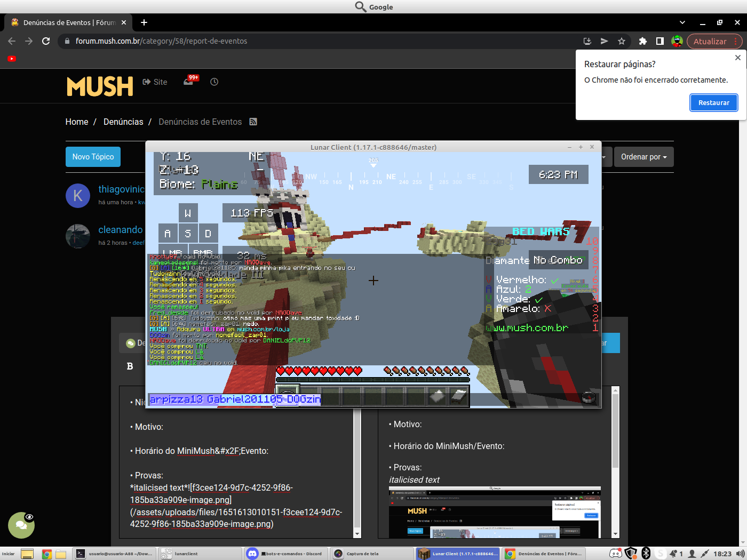Open the Iniciar start menu
The image size is (747, 560).
click(x=9, y=554)
